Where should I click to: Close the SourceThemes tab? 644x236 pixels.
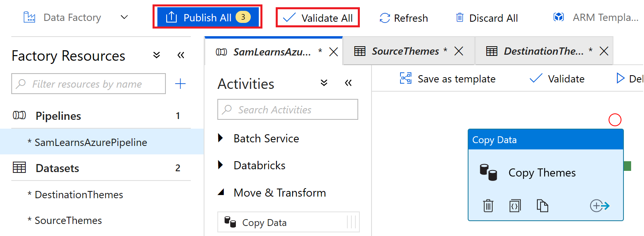tap(458, 51)
